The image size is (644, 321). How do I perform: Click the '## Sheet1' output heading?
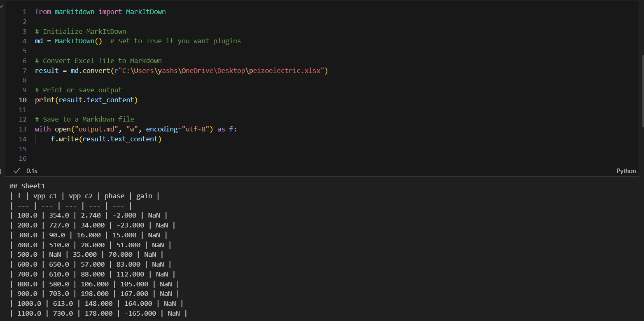pyautogui.click(x=27, y=186)
